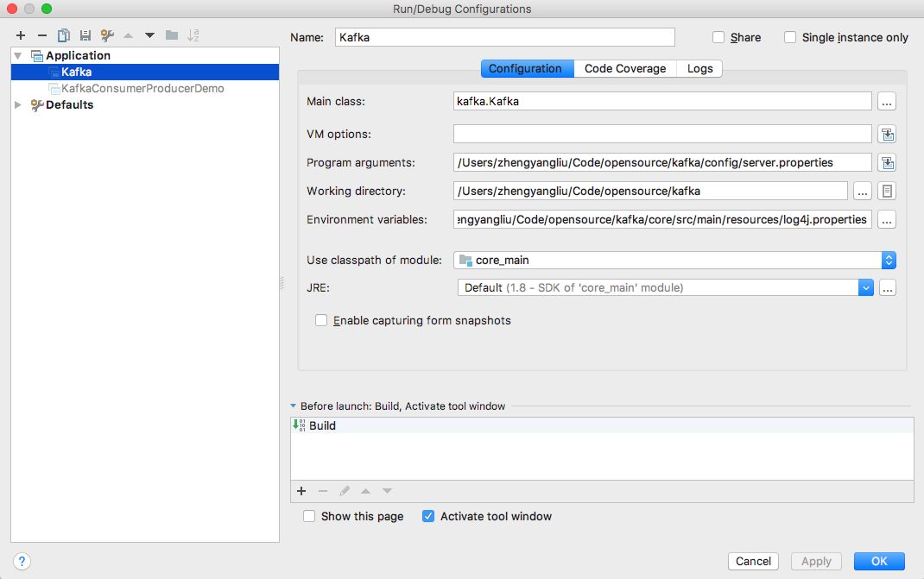Switch to the Logs tab

coord(699,69)
